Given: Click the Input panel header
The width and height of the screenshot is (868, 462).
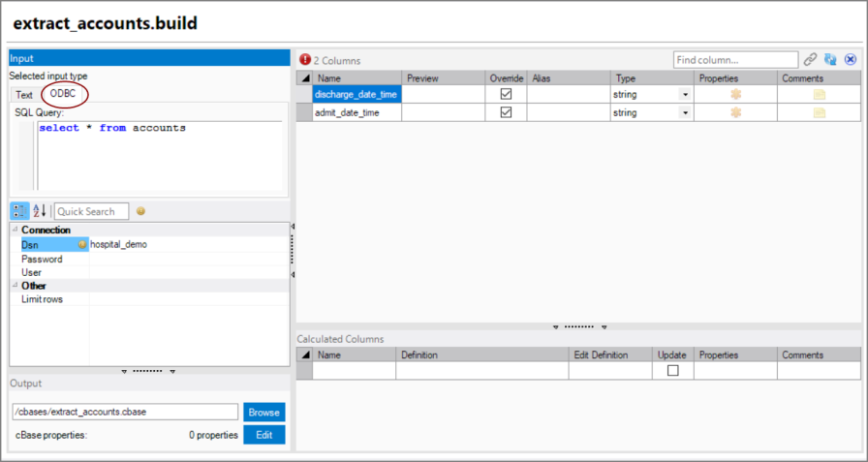Looking at the screenshot, I should tap(149, 58).
